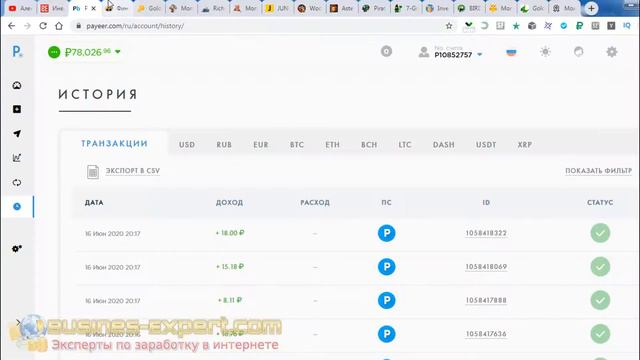Screen dimensions: 640x360
Task: Select the ТРАНЗАКЦИИ tab
Action: (x=114, y=143)
